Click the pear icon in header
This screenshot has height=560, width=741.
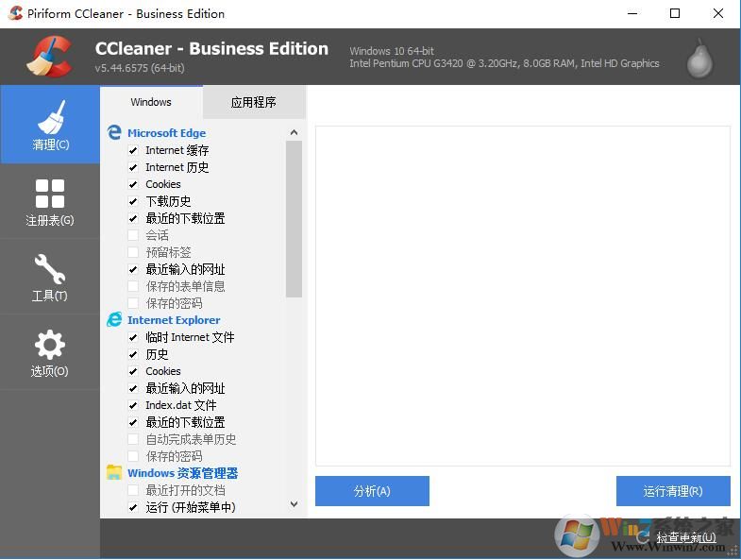pos(699,58)
